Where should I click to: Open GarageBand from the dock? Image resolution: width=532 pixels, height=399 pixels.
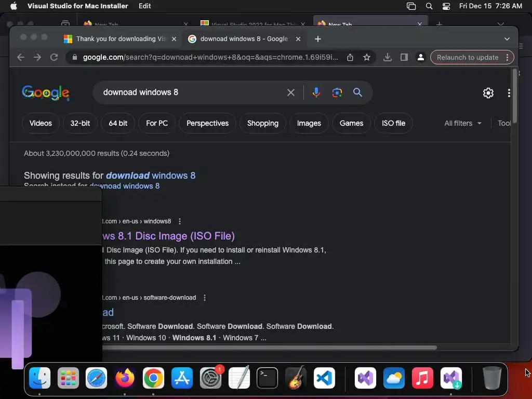click(x=296, y=378)
